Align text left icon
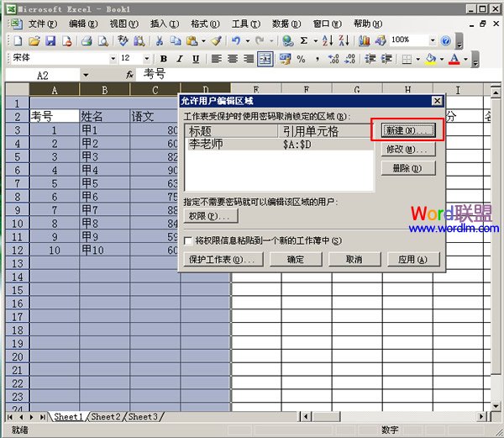Viewport: 504px width, 438px height. (217, 59)
